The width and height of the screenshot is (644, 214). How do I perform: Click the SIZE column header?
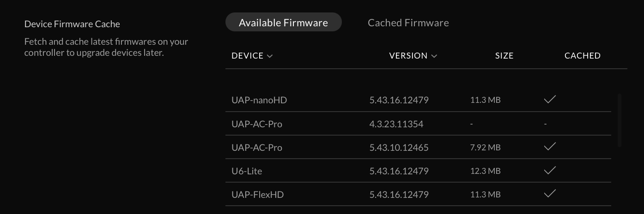(x=504, y=56)
